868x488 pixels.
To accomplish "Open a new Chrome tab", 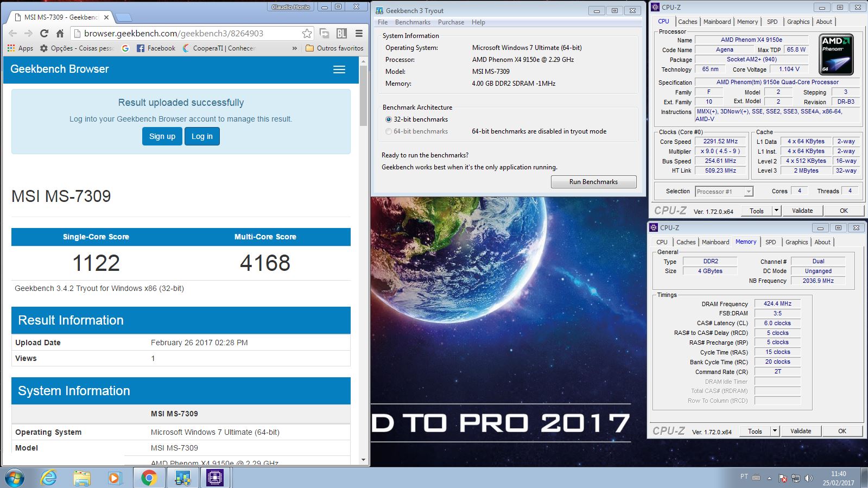I will click(x=123, y=17).
